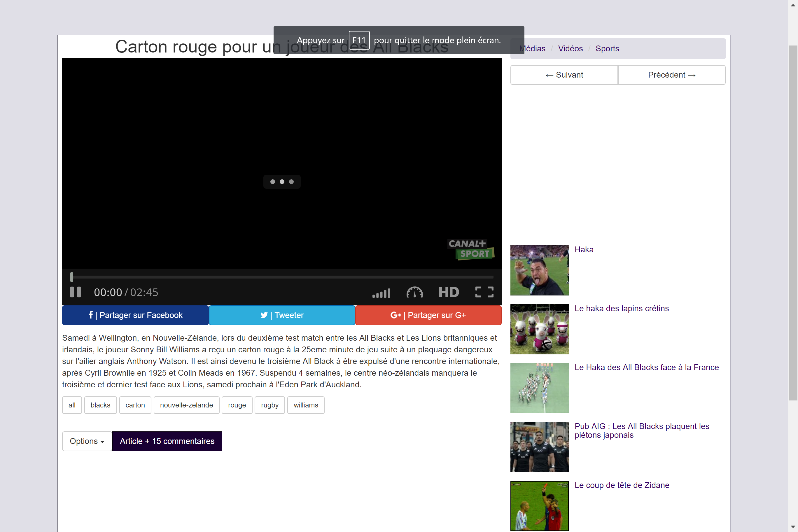Open Le coup de tête de Zidane link
The height and width of the screenshot is (532, 798).
622,485
